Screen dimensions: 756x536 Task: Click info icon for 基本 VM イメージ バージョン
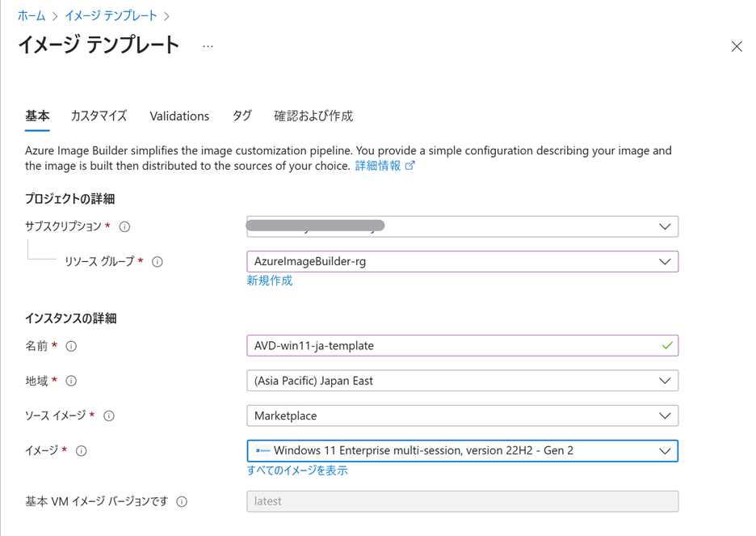[182, 502]
